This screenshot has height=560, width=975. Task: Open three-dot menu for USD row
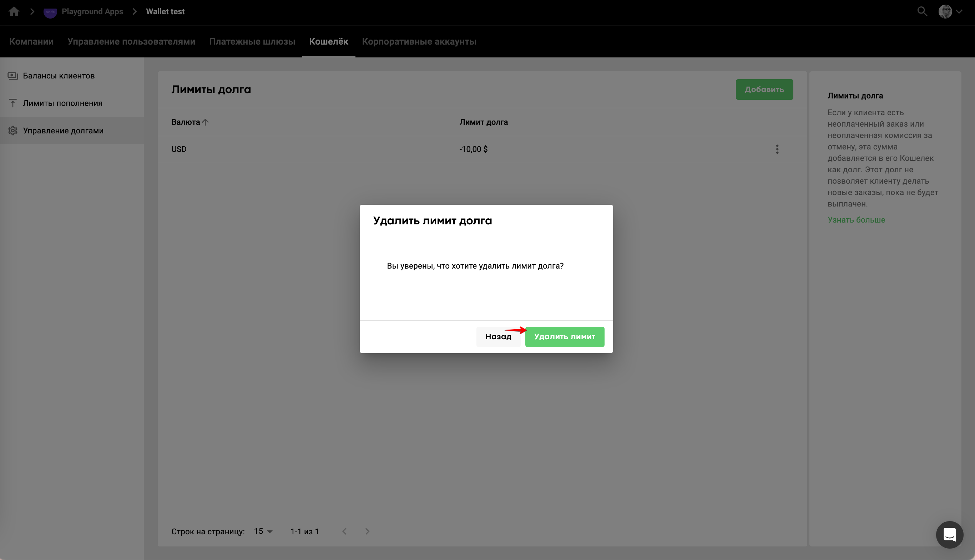[777, 149]
